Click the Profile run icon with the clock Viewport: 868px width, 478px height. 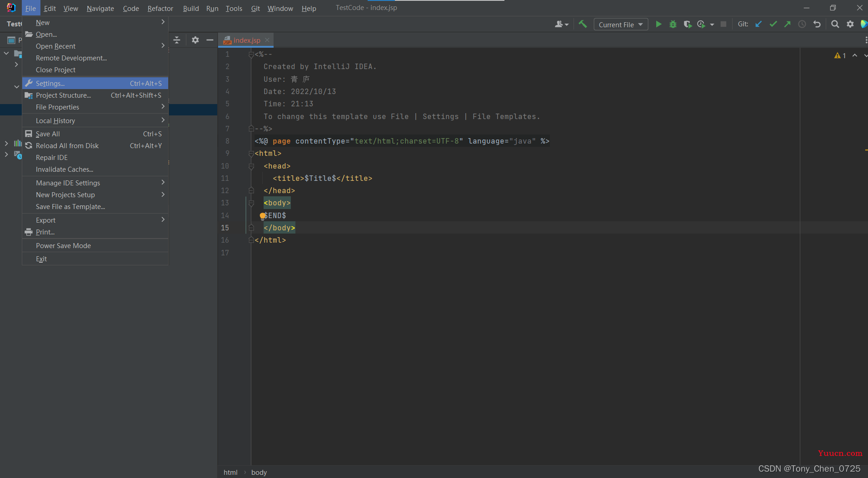tap(701, 24)
